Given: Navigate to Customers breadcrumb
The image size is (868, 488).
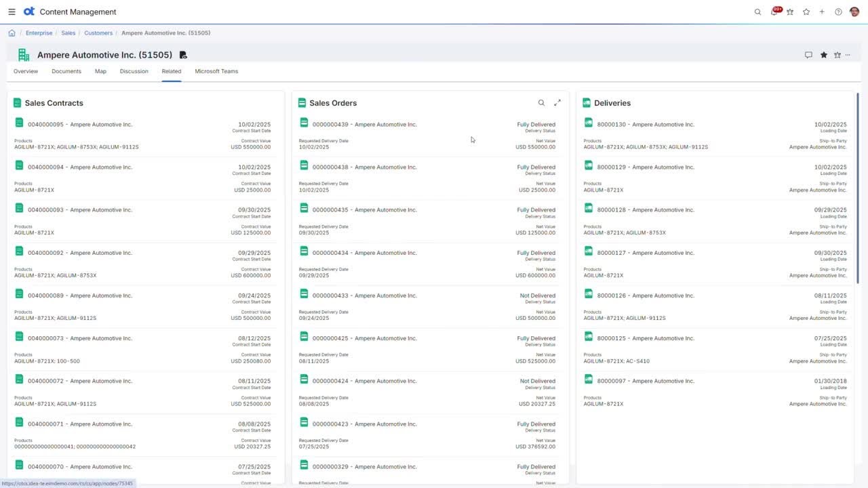Looking at the screenshot, I should [x=98, y=33].
